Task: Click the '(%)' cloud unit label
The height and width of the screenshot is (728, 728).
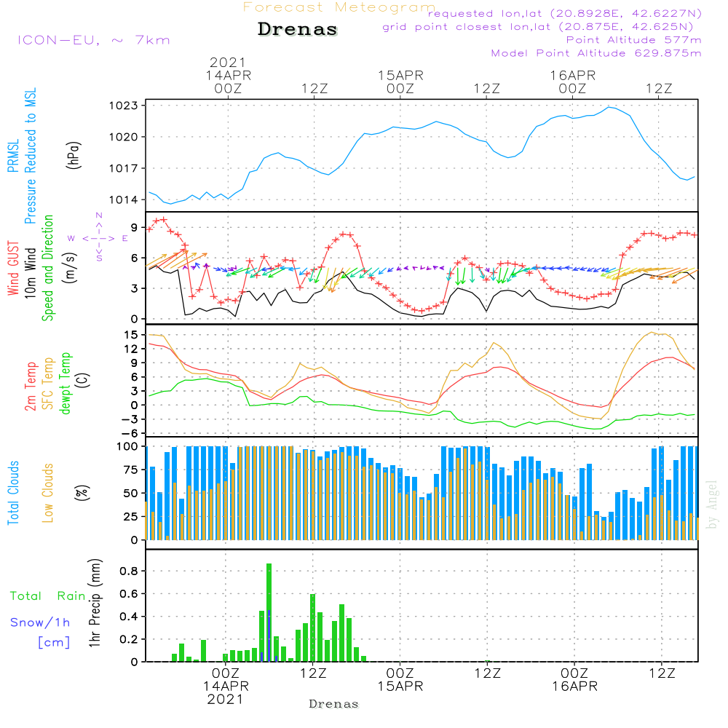Action: pyautogui.click(x=82, y=493)
